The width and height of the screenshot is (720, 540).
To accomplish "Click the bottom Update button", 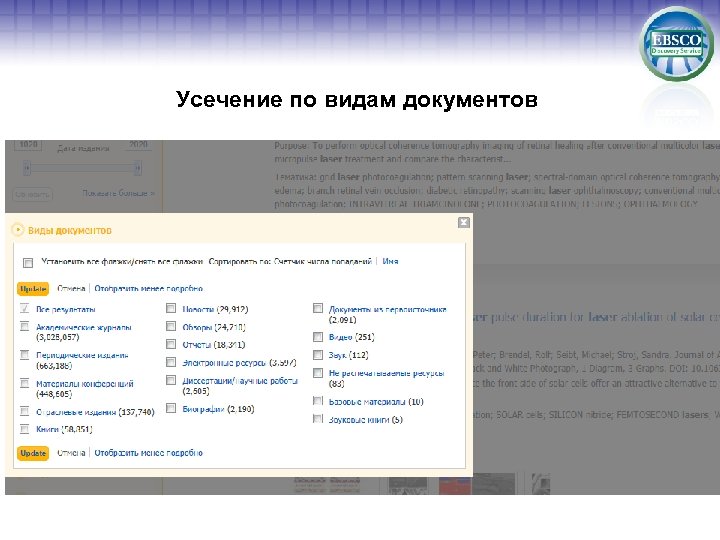I will [x=33, y=453].
